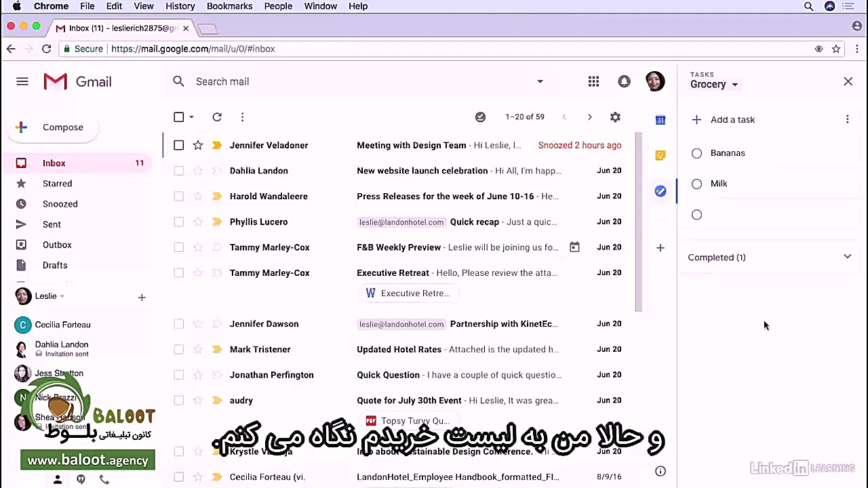Check the Dahlia Landon email checkbox
This screenshot has height=488, width=868.
coord(178,170)
